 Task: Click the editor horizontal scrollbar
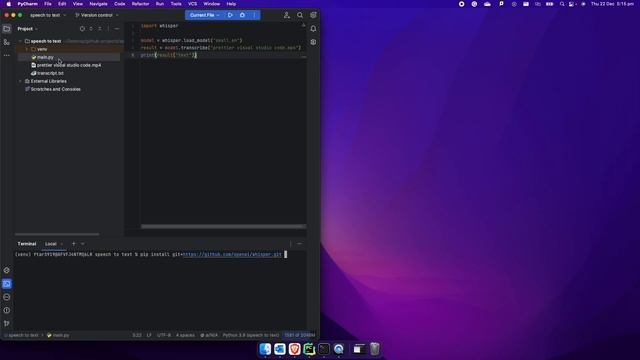click(x=223, y=226)
